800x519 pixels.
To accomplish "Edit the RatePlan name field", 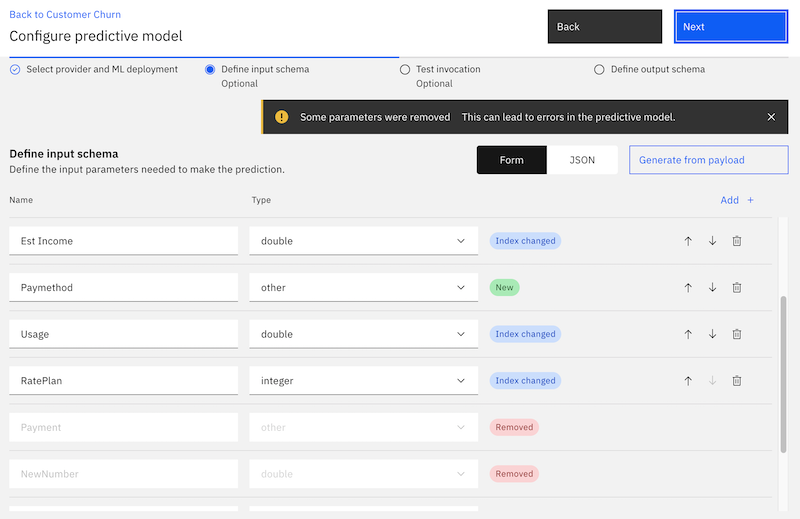I will click(x=123, y=381).
